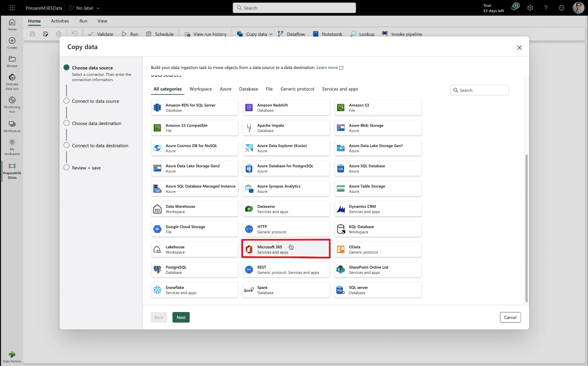This screenshot has width=588, height=366.
Task: Select the Dataverse connector
Action: pos(286,209)
